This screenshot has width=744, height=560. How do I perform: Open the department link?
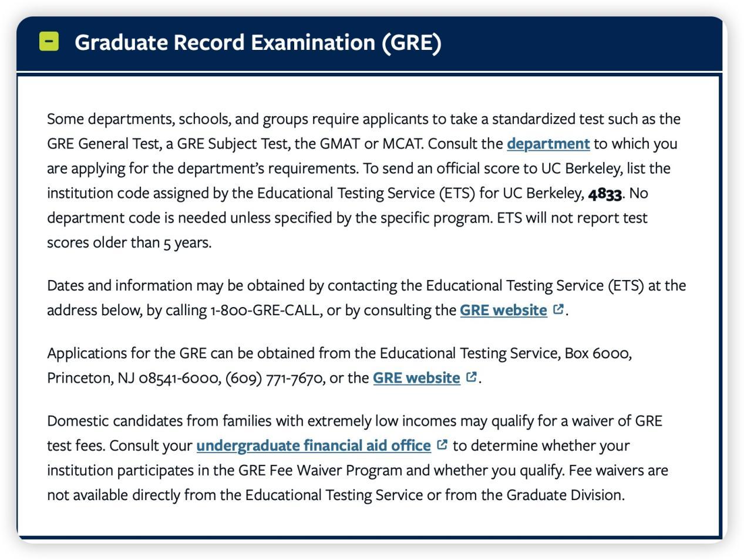[x=548, y=144]
